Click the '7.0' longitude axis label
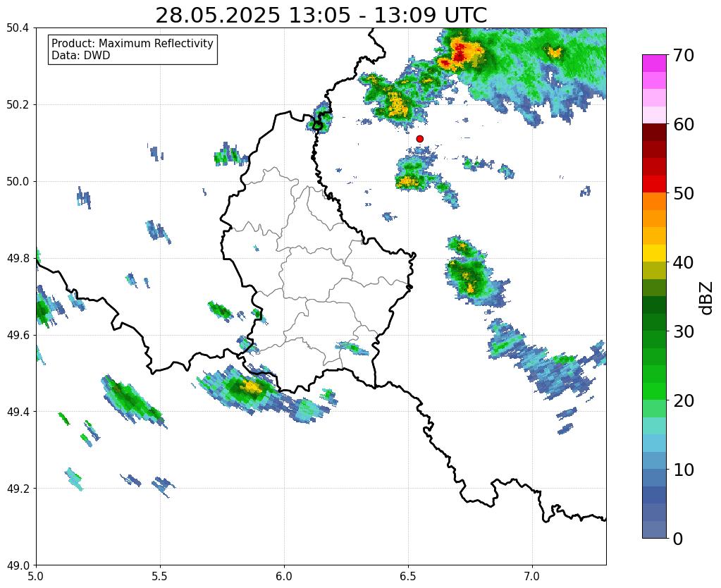This screenshot has height=588, width=721. point(532,577)
